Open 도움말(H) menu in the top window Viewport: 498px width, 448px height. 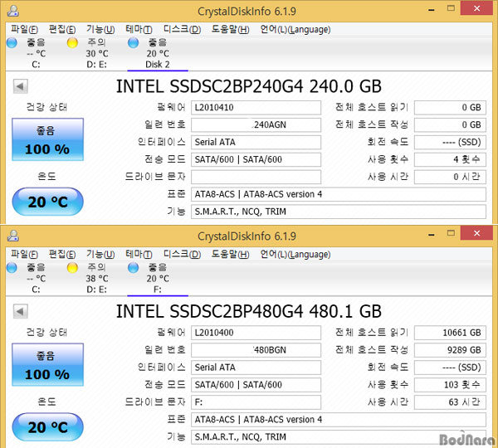(230, 30)
